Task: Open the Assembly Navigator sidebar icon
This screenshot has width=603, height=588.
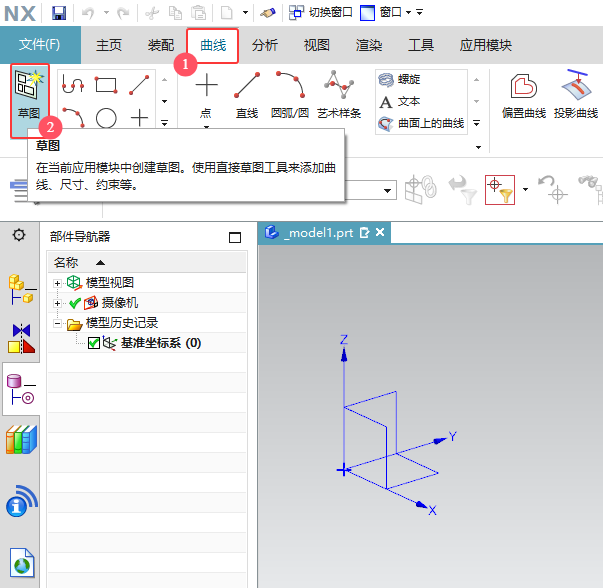Action: 22,290
